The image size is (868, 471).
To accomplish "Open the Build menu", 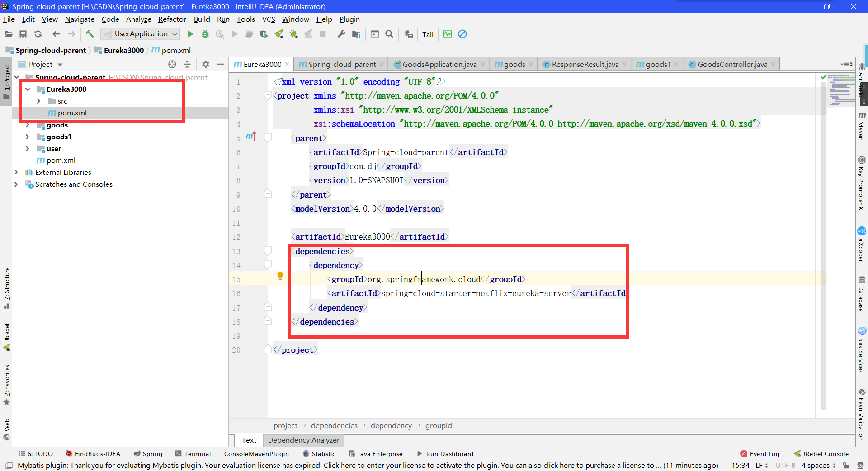I will pyautogui.click(x=202, y=19).
